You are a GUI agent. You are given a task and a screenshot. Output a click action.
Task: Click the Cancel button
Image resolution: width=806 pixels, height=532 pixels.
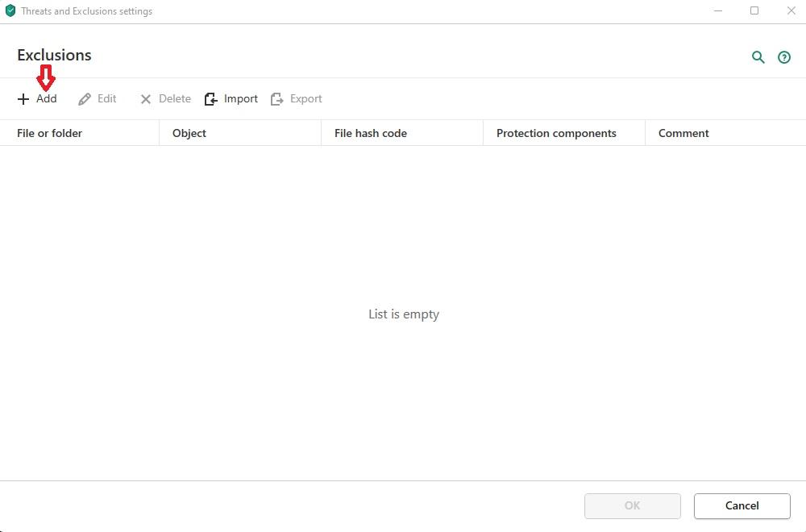tap(742, 505)
